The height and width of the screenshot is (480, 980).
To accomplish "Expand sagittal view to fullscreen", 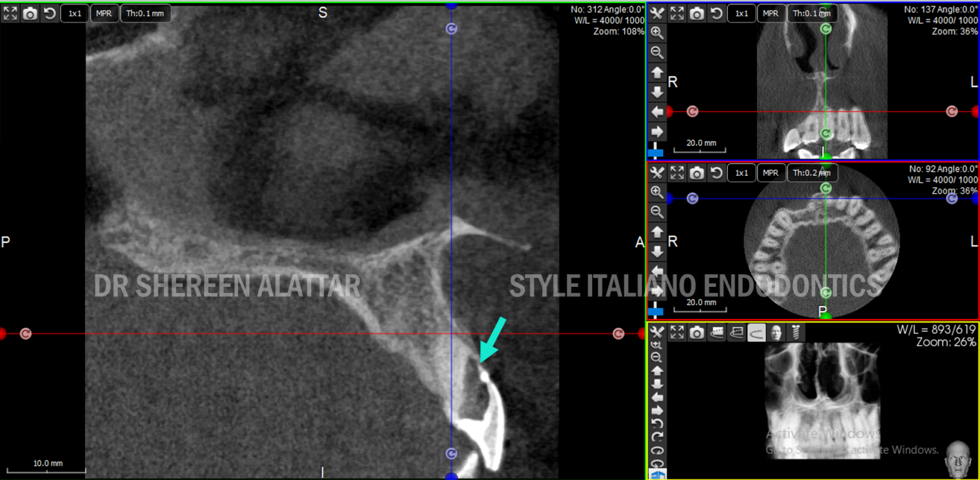I will (10, 13).
